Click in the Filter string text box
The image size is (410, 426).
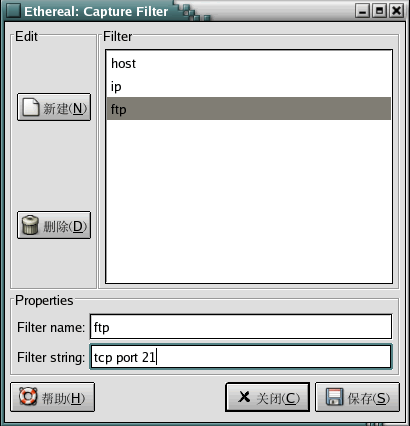tap(241, 357)
